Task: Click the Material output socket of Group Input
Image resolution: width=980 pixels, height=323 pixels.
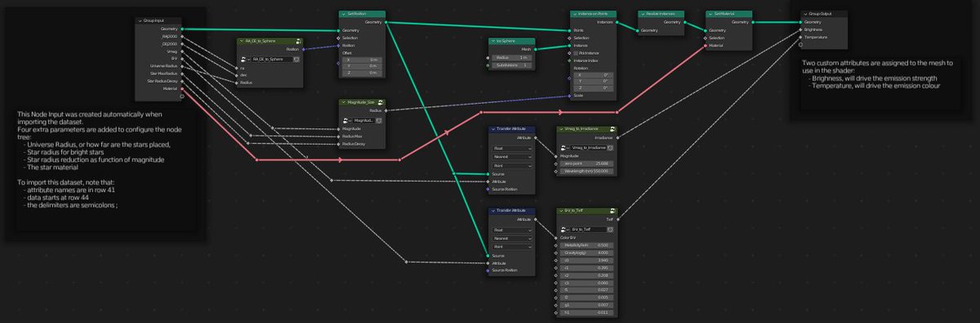Action: (x=181, y=89)
